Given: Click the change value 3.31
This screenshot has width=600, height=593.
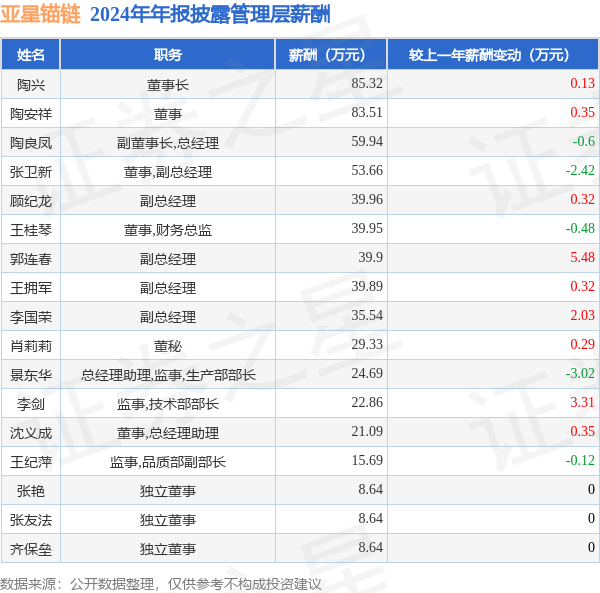Looking at the screenshot, I should [582, 403].
